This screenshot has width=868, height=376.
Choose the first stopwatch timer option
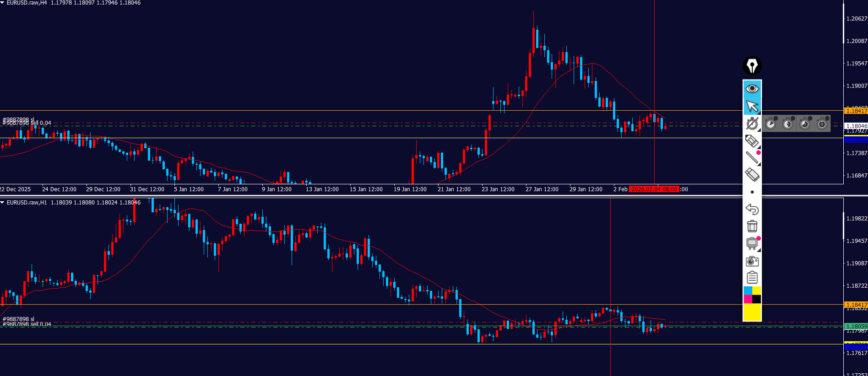(x=771, y=124)
